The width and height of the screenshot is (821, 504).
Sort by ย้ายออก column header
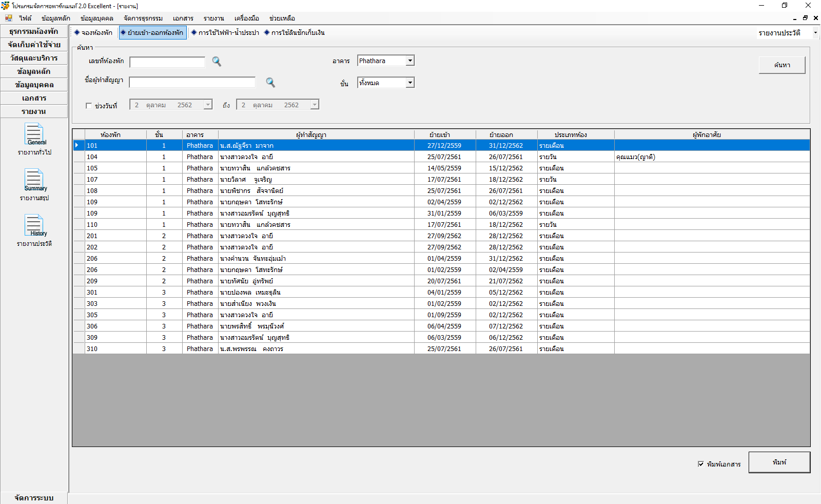[506, 134]
